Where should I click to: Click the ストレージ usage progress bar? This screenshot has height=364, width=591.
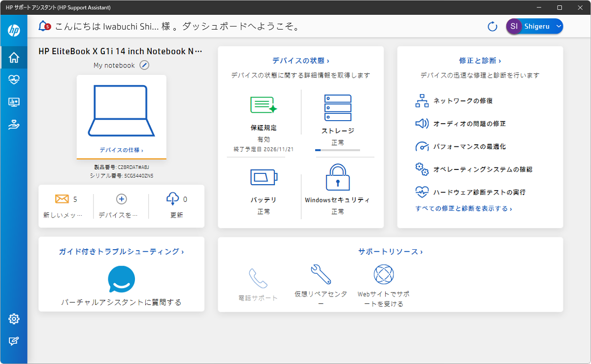337,150
